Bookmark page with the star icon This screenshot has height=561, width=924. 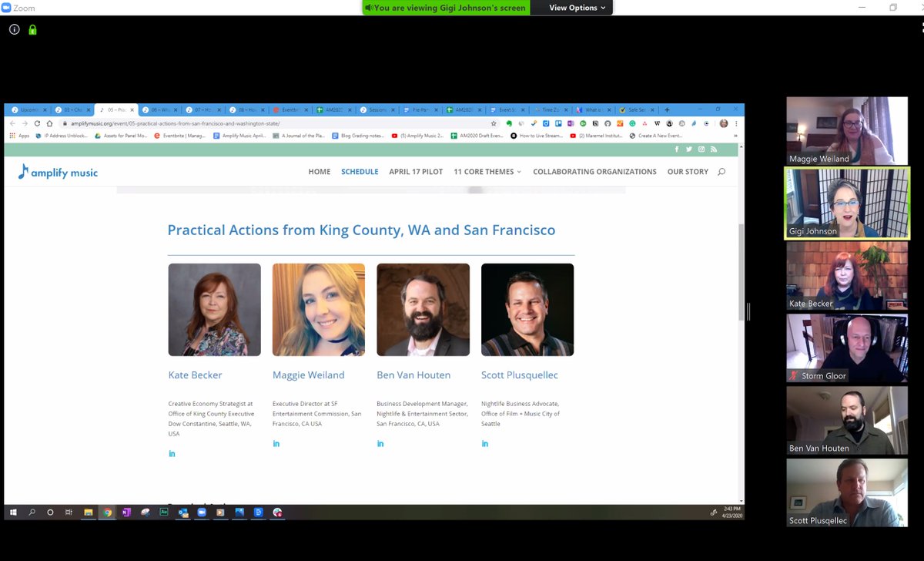click(494, 123)
